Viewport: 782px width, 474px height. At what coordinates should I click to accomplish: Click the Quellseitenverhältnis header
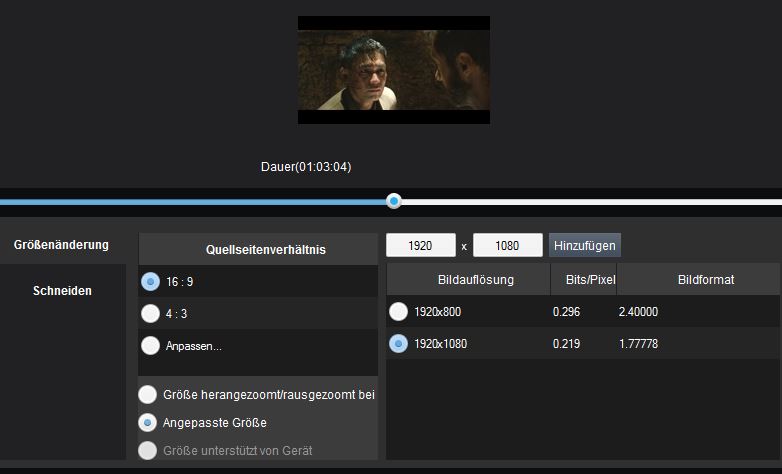point(258,249)
